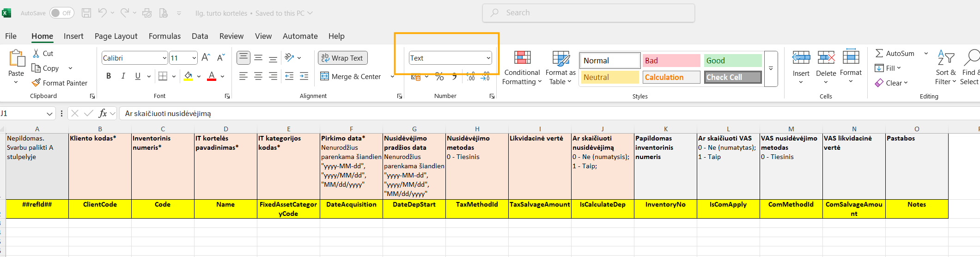The image size is (980, 257).
Task: Click the Increase Font Size icon
Action: coord(206,58)
